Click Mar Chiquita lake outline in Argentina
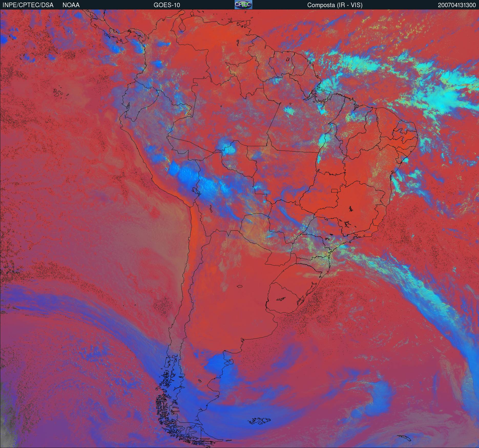 tap(239, 286)
